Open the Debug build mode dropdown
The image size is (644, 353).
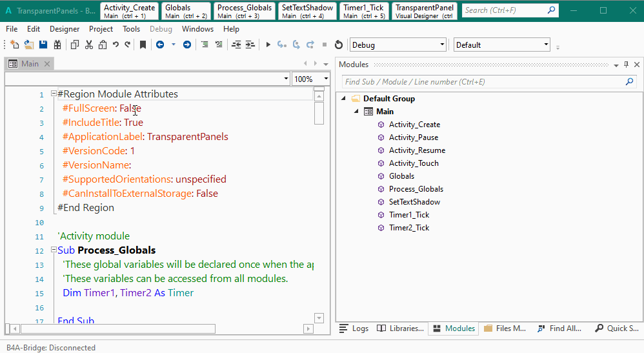tap(397, 45)
